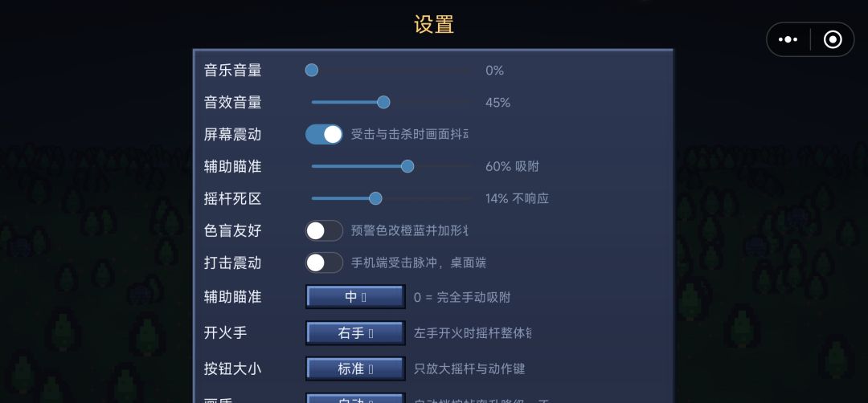Click the 音效音量 slider knob
Image resolution: width=868 pixels, height=403 pixels.
click(383, 102)
